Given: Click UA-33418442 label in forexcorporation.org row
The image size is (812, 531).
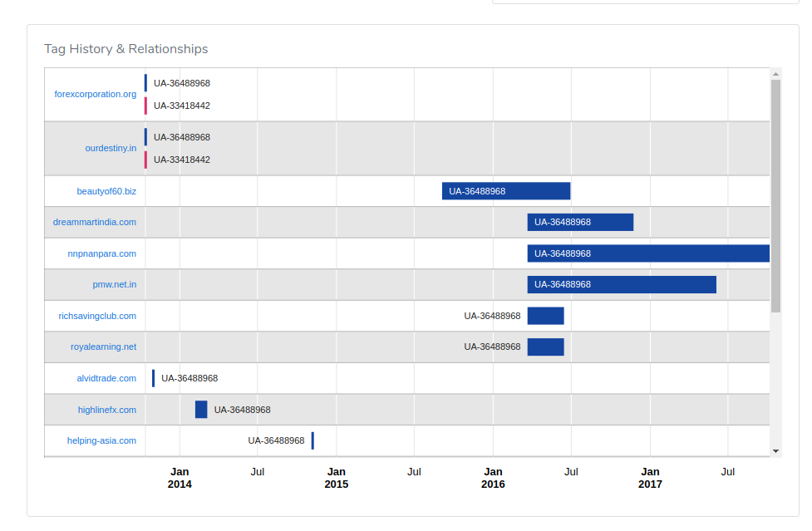Looking at the screenshot, I should pyautogui.click(x=182, y=106).
